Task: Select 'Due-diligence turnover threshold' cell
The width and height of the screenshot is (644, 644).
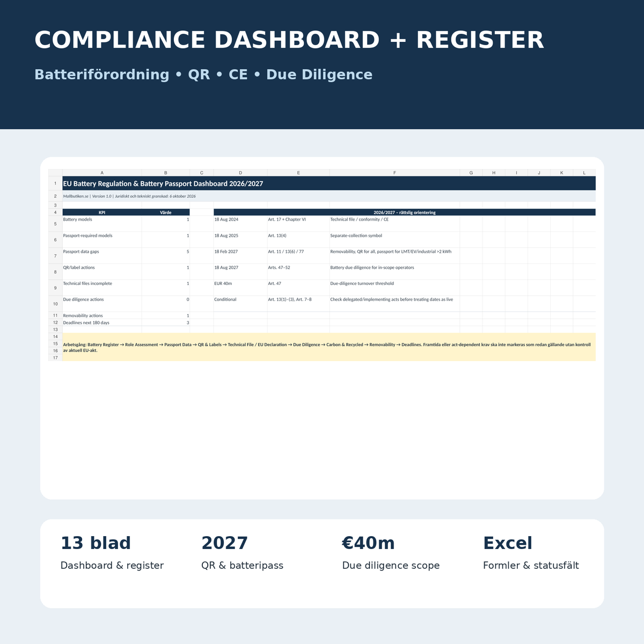Action: pyautogui.click(x=394, y=288)
